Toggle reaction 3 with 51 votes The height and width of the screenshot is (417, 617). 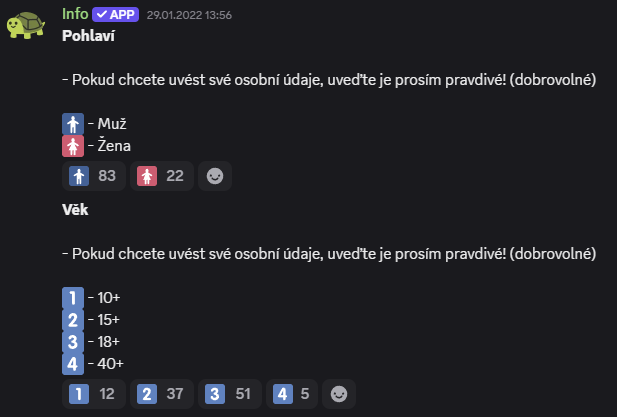[230, 394]
